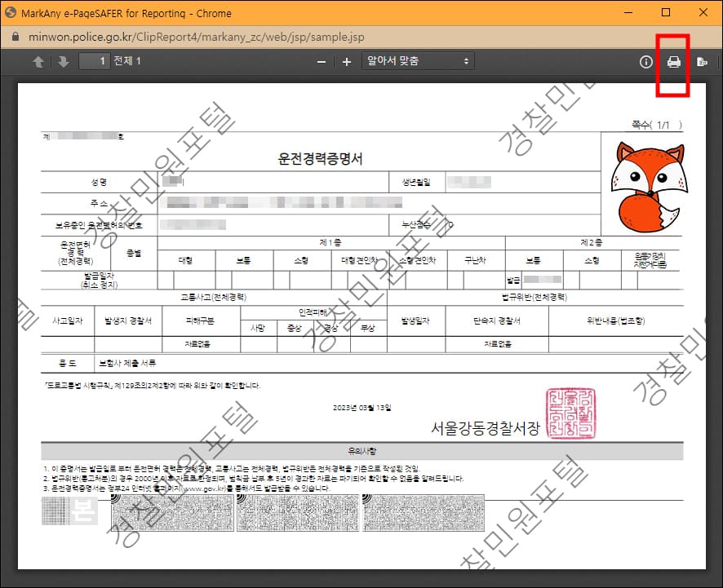723x588 pixels.
Task: Zoom out using the minus icon
Action: click(x=322, y=61)
